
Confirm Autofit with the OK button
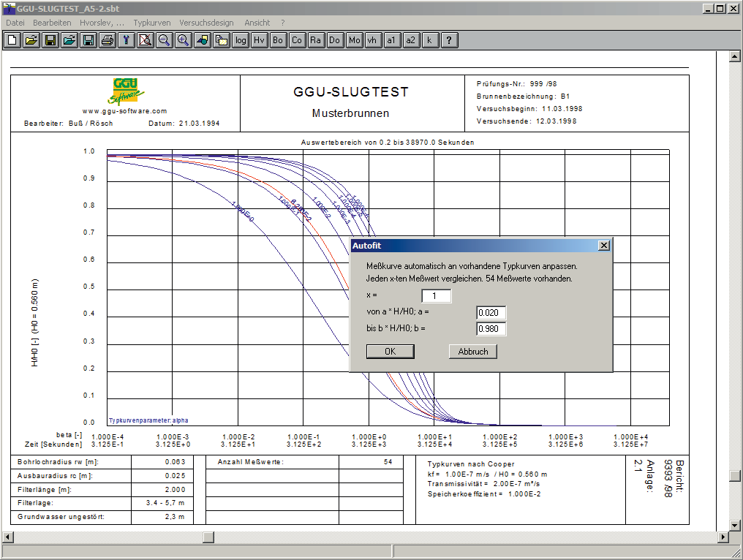pyautogui.click(x=391, y=352)
